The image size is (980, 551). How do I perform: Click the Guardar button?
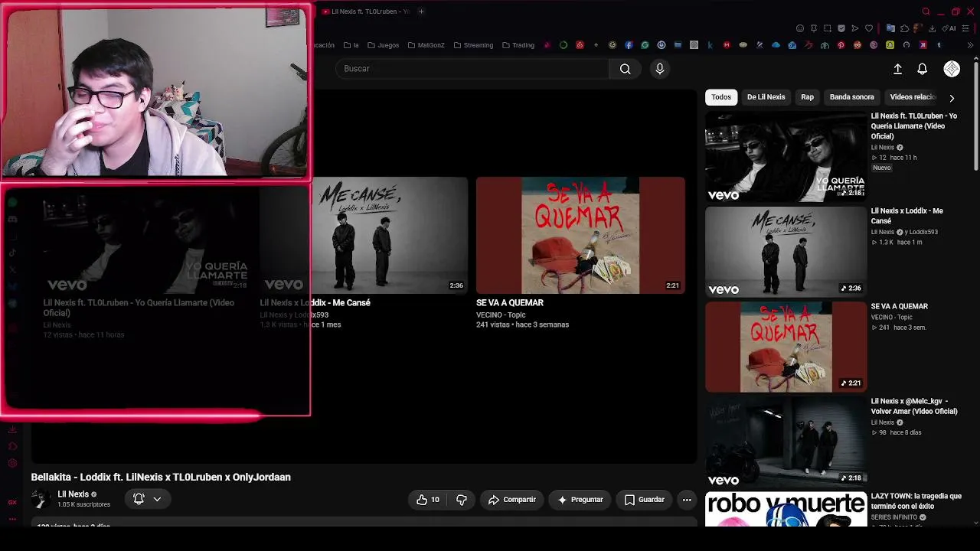pyautogui.click(x=645, y=500)
